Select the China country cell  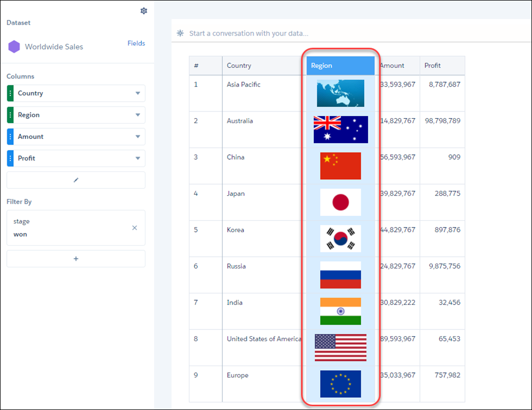tap(264, 165)
